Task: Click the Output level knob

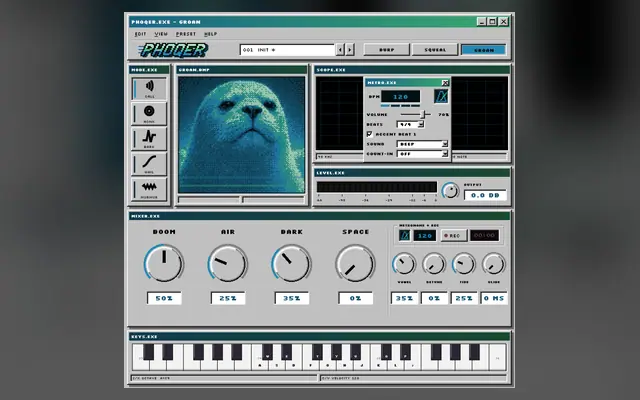Action: (450, 191)
